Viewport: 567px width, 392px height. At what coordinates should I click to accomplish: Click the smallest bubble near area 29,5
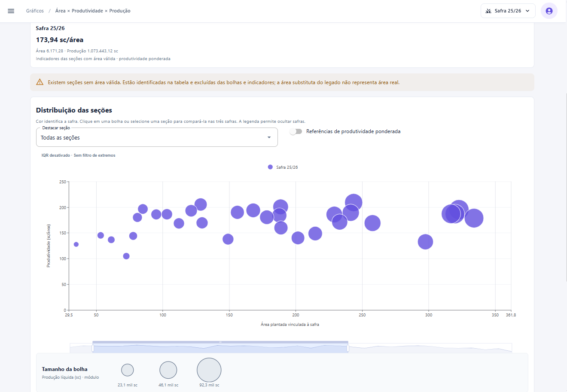tap(76, 244)
